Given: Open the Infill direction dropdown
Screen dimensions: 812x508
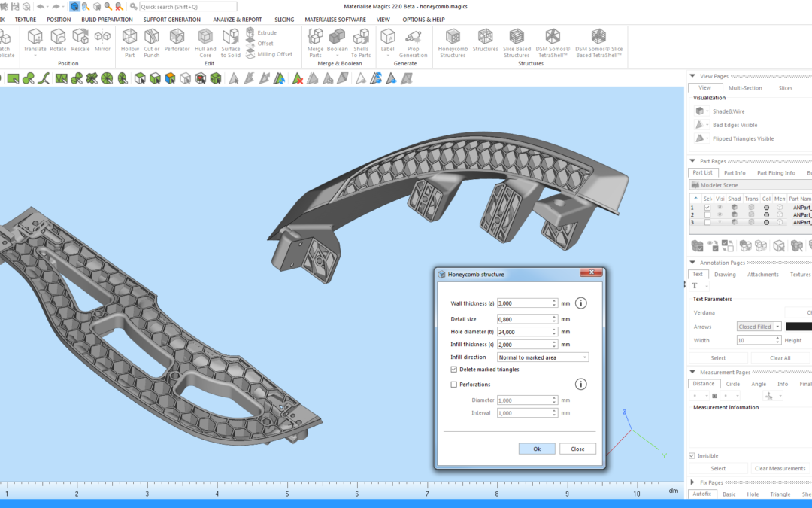Looking at the screenshot, I should coord(543,357).
